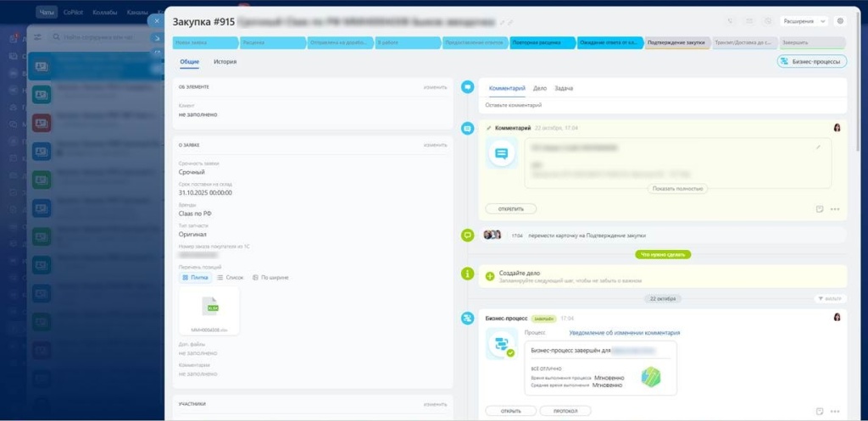Click the pencil icon to edit comment
The height and width of the screenshot is (421, 868).
(818, 147)
